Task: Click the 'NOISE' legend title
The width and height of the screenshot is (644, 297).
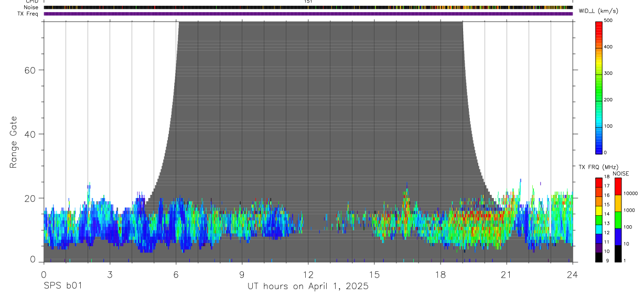Action: 621,173
